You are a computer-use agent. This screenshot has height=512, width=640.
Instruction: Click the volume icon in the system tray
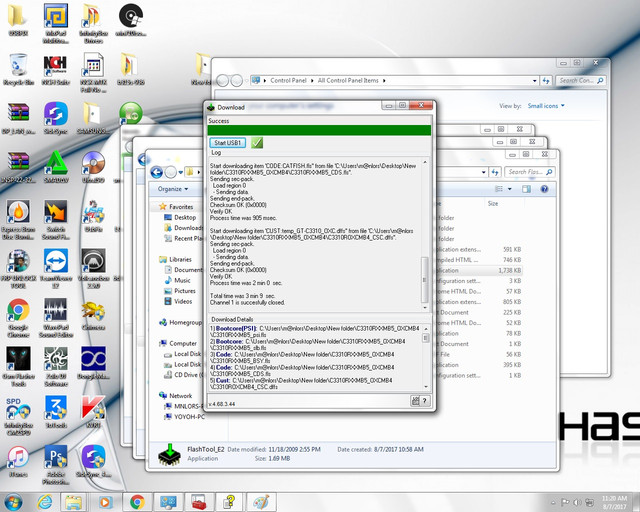(577, 502)
